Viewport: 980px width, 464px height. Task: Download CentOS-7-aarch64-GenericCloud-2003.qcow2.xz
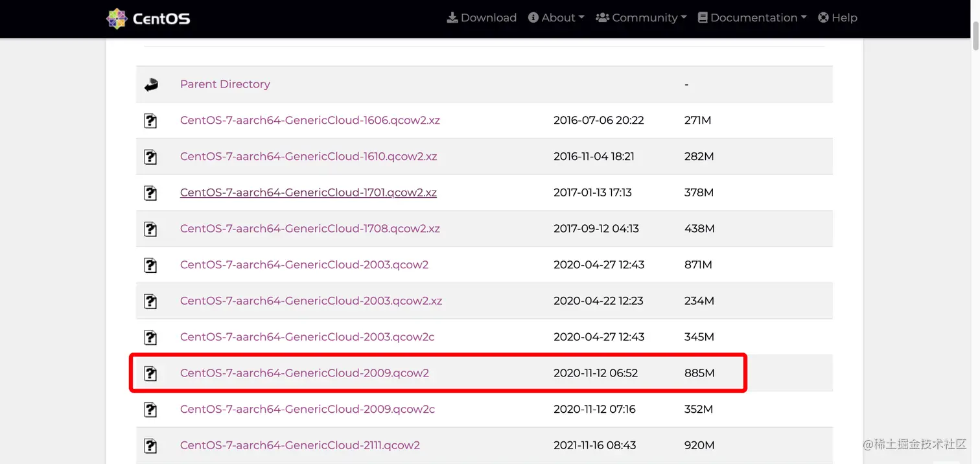(x=311, y=301)
